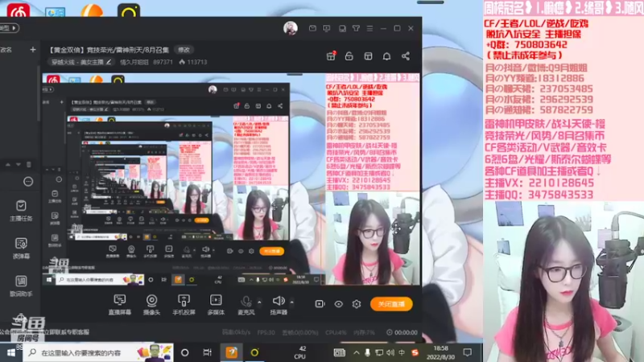644x362 pixels.
Task: Click the Windows taskbar search box
Action: click(x=97, y=352)
